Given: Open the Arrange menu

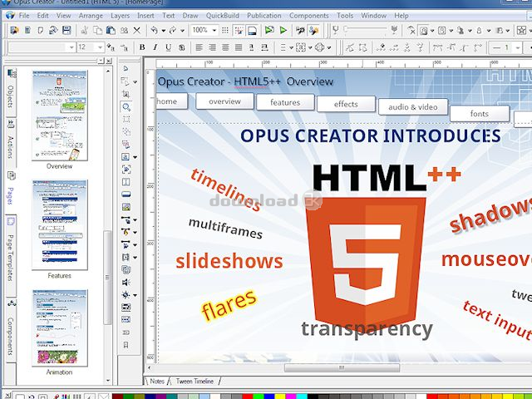Looking at the screenshot, I should coord(91,16).
